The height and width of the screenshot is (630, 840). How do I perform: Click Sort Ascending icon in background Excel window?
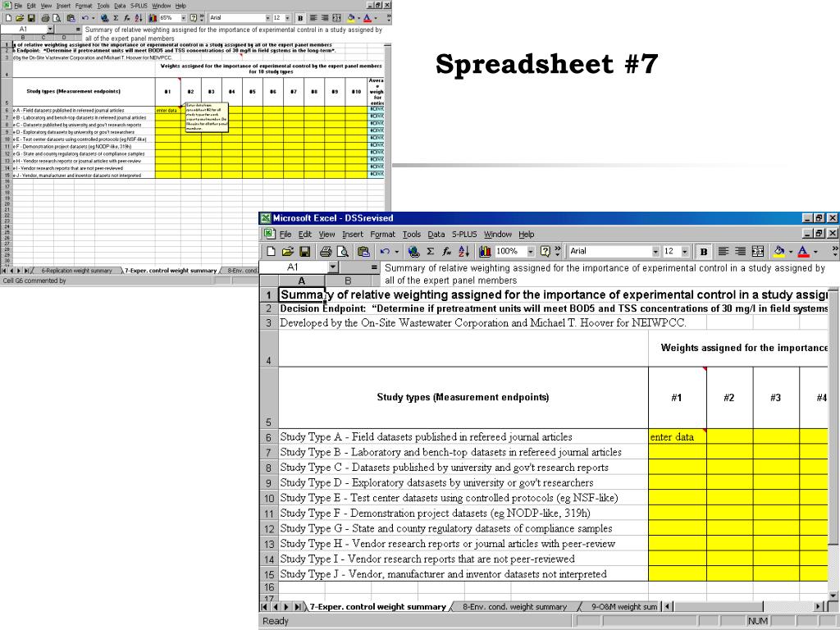point(138,18)
